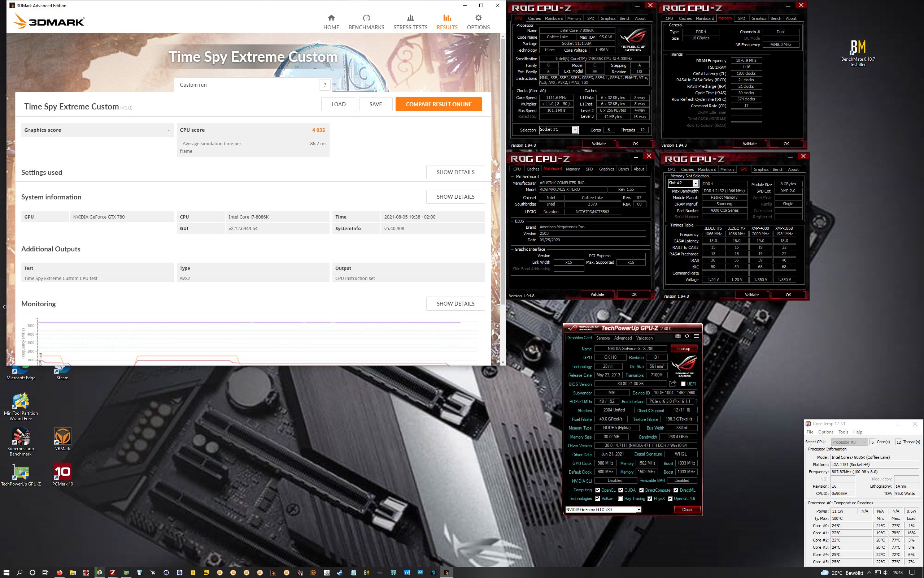Click the LOAD button in 3DMark
Image resolution: width=924 pixels, height=578 pixels.
pyautogui.click(x=338, y=104)
